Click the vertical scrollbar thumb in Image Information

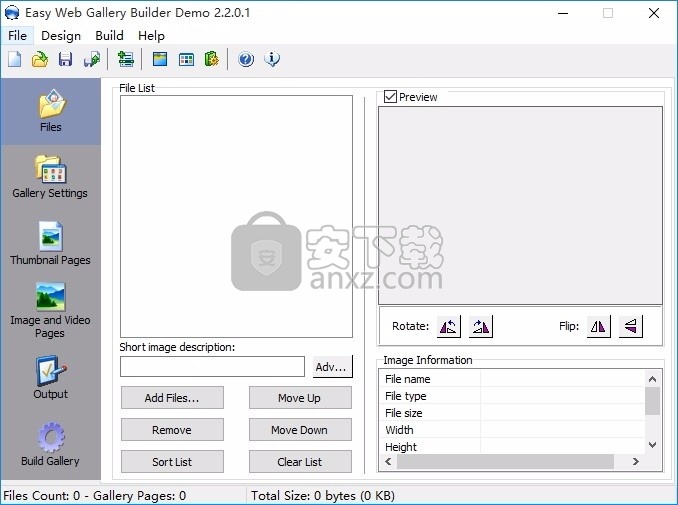click(652, 401)
